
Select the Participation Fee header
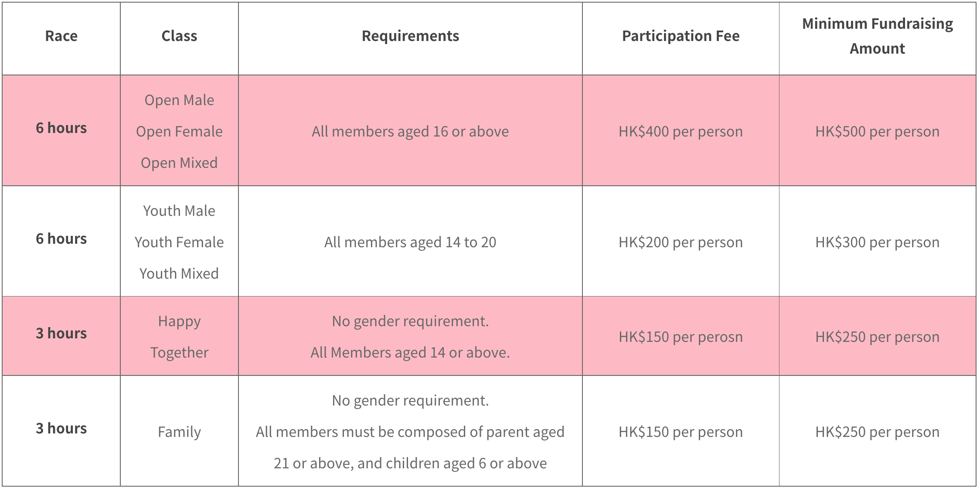681,36
